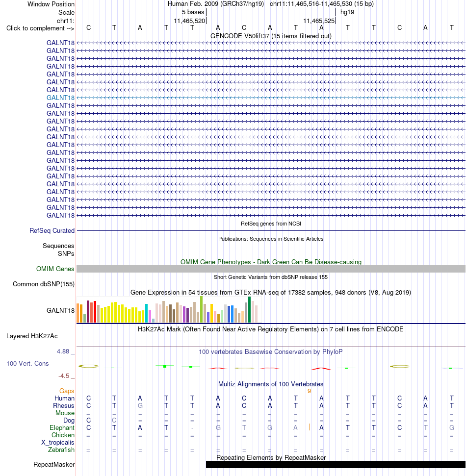Click the chr11: ruler label
The image size is (466, 476).
65,21
